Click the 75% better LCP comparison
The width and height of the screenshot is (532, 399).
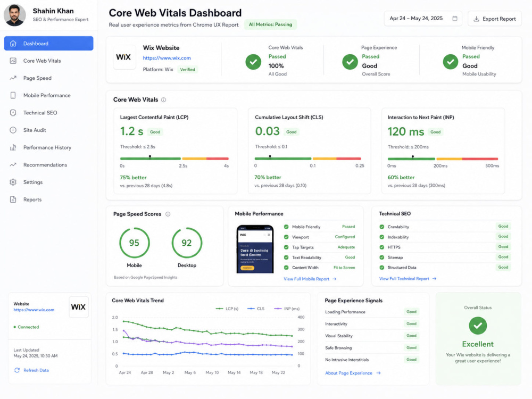(133, 178)
